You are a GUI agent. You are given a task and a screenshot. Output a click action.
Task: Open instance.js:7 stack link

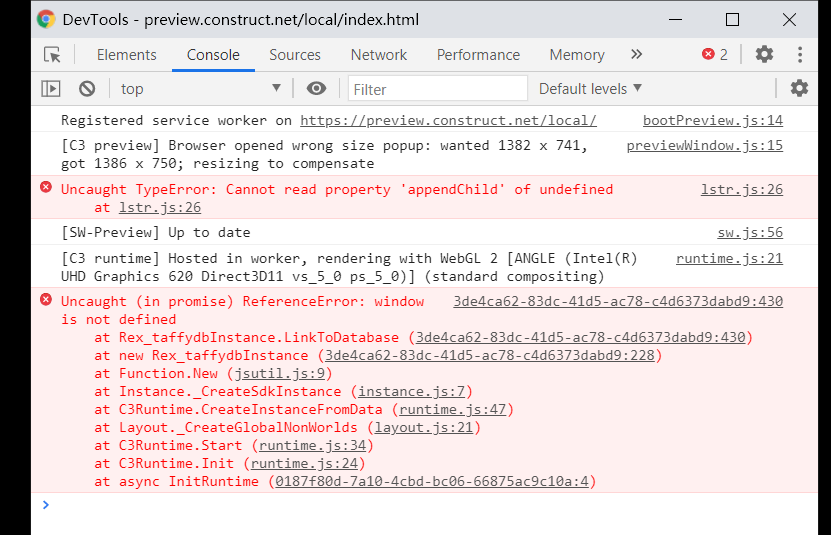tap(411, 391)
